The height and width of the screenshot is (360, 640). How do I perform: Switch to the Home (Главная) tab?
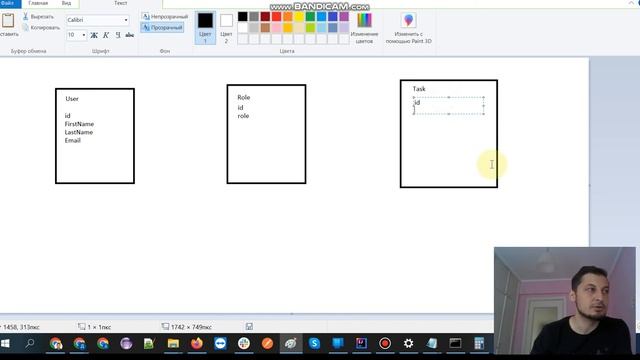click(38, 3)
